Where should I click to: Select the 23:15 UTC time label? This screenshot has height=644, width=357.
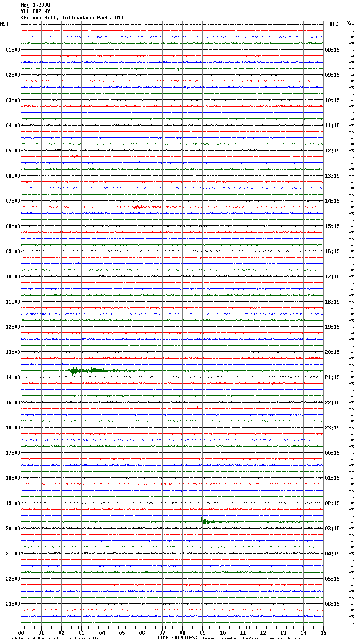coord(332,428)
